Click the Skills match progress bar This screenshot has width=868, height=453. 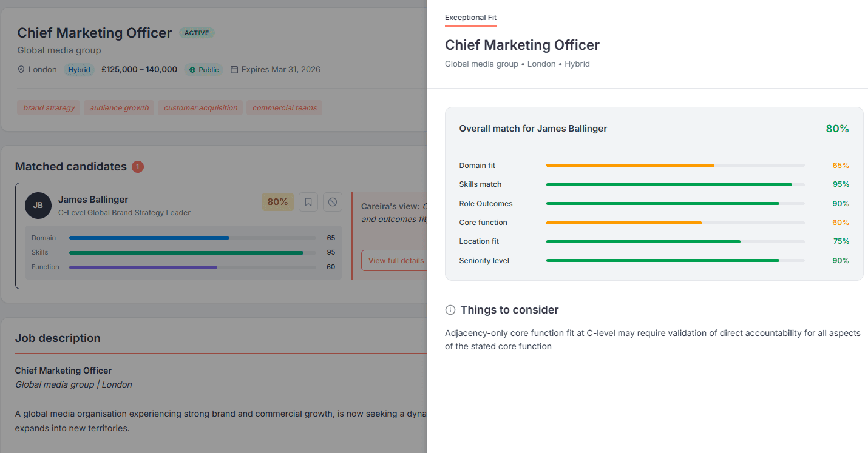[675, 184]
